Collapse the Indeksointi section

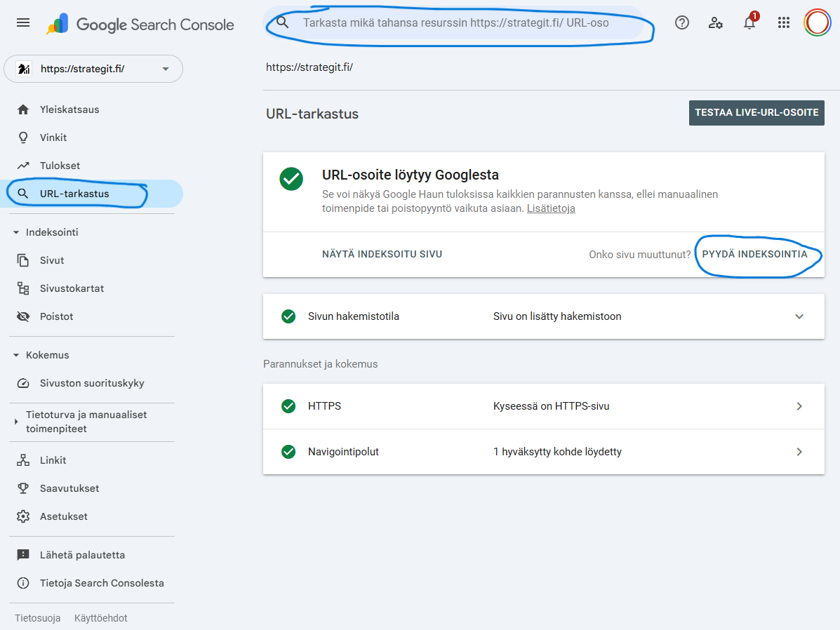point(17,232)
